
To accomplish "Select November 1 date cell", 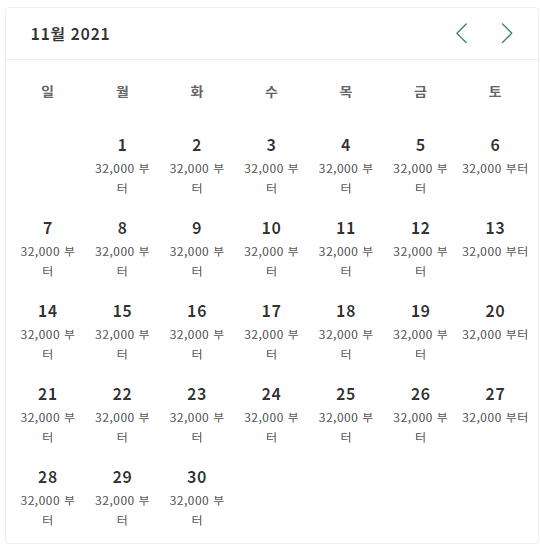I will tap(122, 166).
